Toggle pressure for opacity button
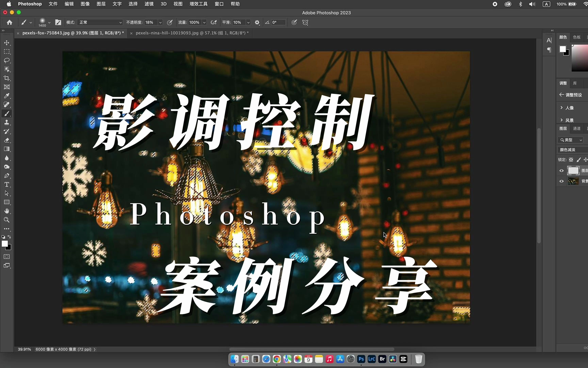The image size is (588, 368). coord(170,22)
